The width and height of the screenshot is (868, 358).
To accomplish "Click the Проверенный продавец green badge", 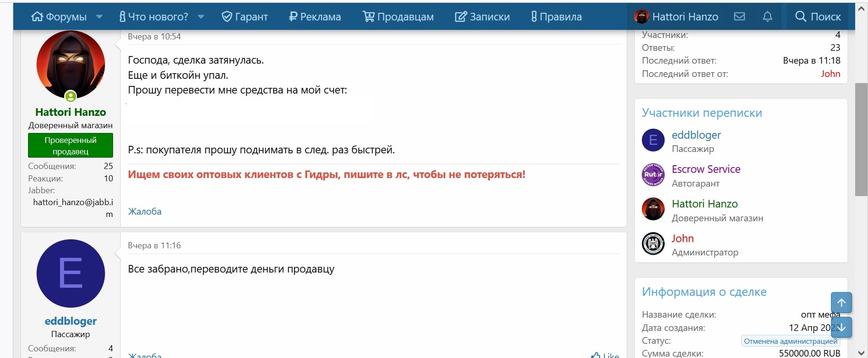I will tap(70, 145).
